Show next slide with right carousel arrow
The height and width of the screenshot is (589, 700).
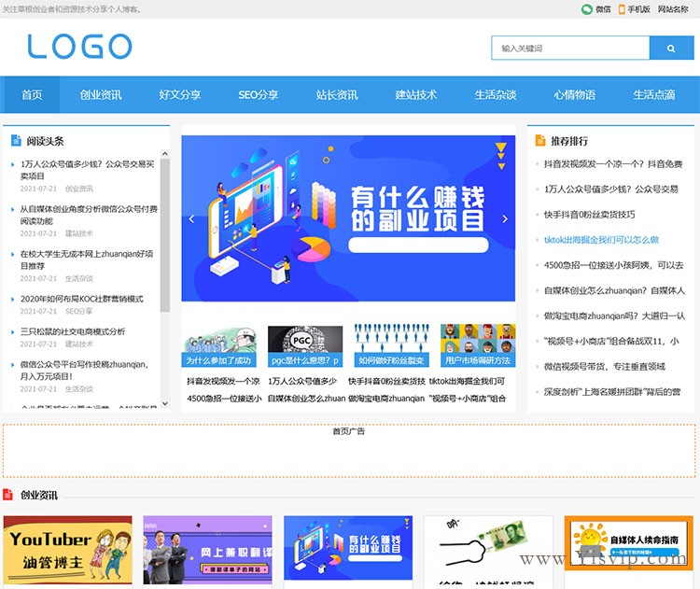coord(505,218)
